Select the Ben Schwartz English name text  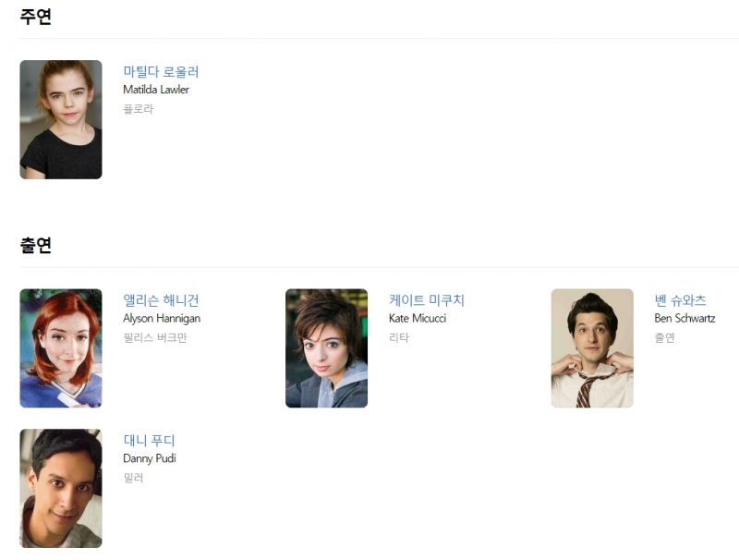tap(684, 319)
